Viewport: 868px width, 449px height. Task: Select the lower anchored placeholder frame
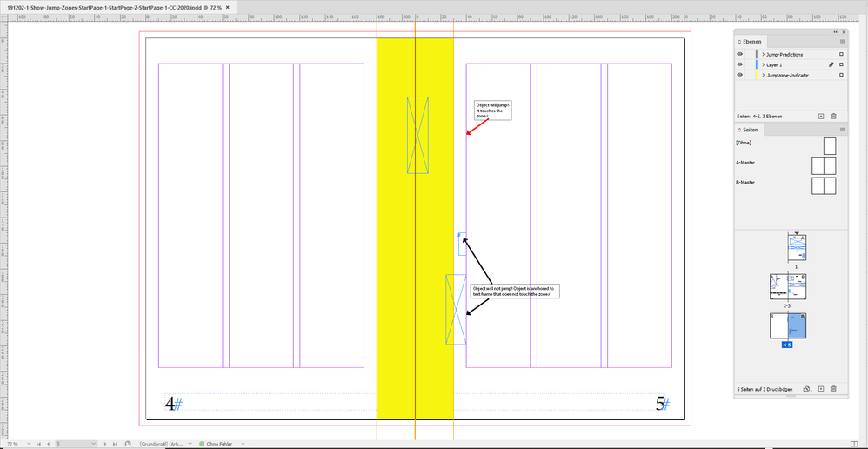[x=456, y=310]
